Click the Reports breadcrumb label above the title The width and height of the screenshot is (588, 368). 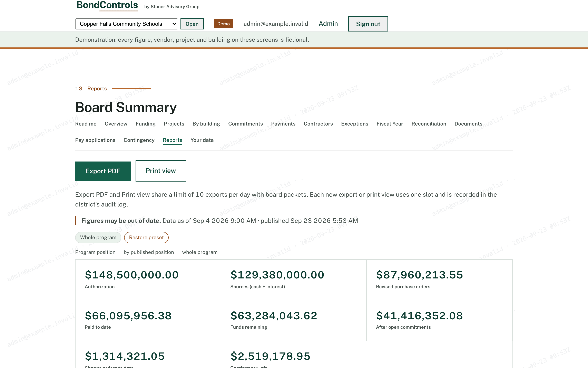(97, 89)
